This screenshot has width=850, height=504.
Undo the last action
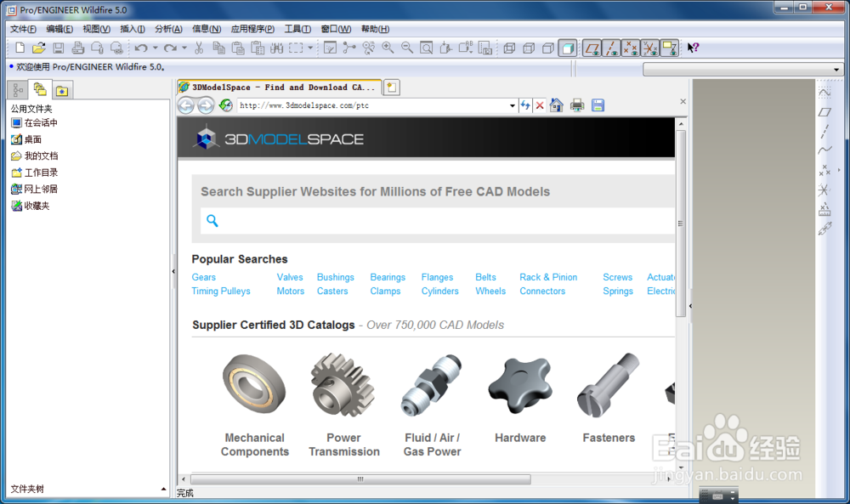141,48
